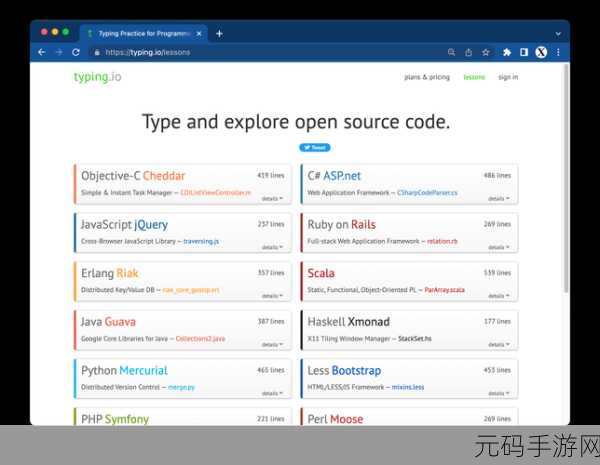
Task: Open the CDIListViewController file link
Action: [215, 193]
